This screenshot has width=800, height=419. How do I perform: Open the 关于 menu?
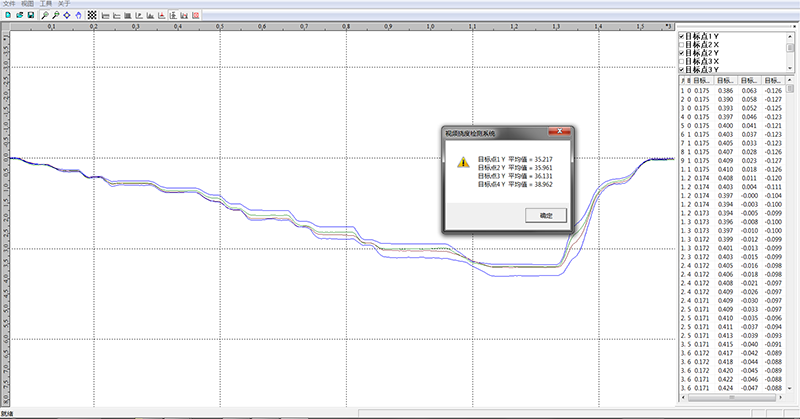(64, 4)
